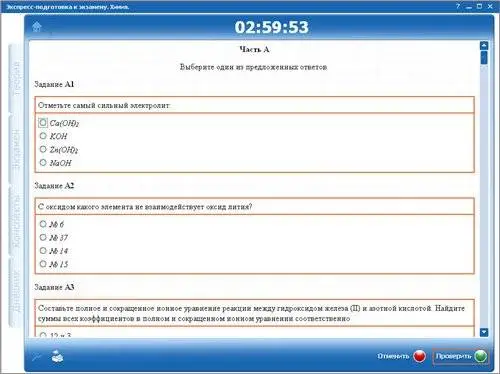Click the scrollbar down arrow
Screen dimensions: 500x374
[484, 332]
